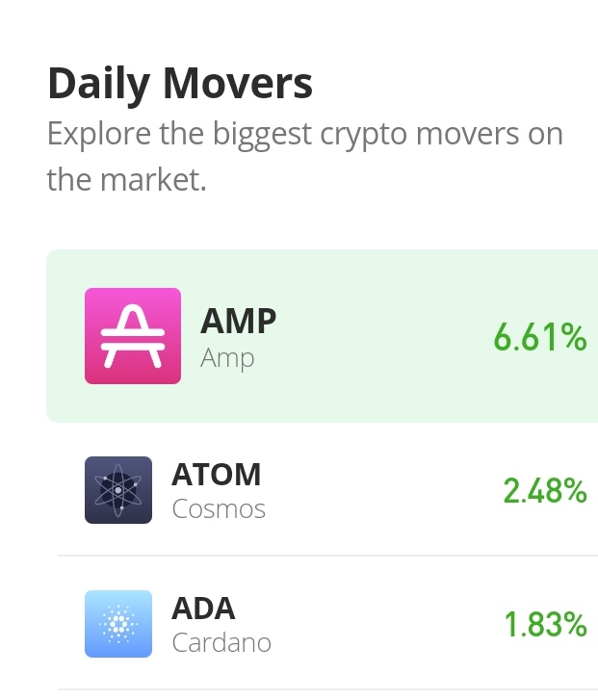Open the ADA ticker label
Viewport: 598px width, 700px height.
click(203, 608)
